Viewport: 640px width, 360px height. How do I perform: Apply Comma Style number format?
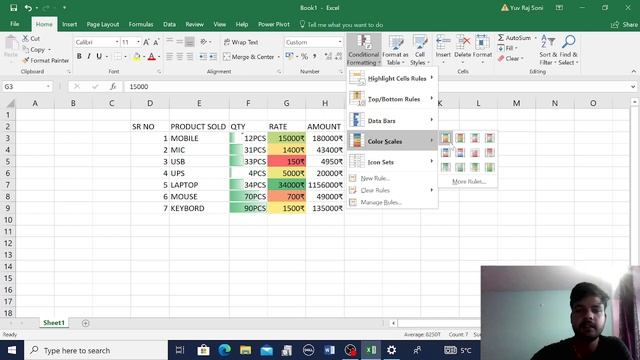[315, 56]
